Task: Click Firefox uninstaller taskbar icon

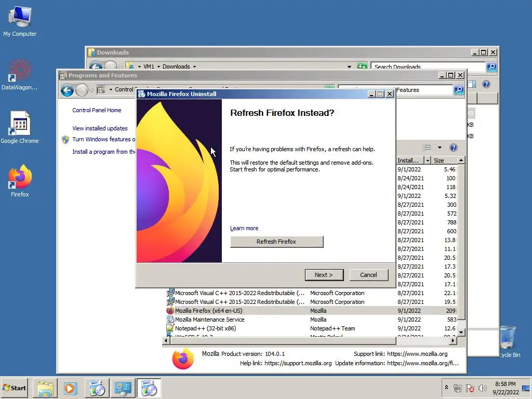Action: point(149,389)
